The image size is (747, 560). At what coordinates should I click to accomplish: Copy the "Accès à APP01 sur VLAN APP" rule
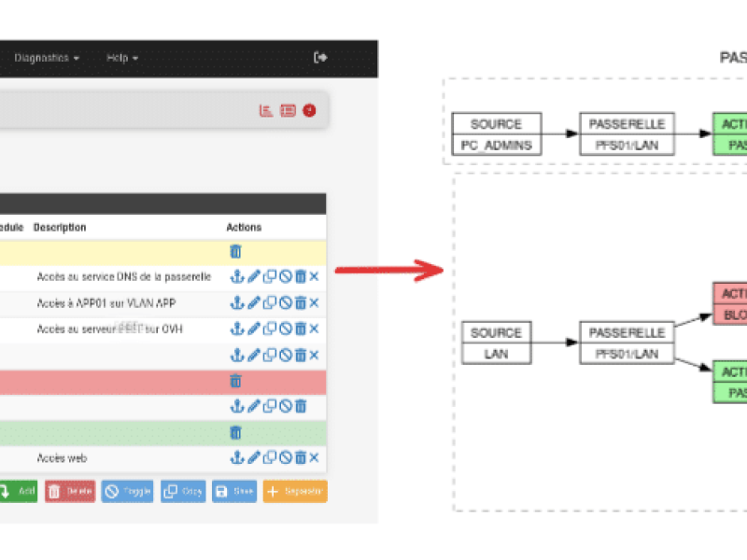coord(270,302)
